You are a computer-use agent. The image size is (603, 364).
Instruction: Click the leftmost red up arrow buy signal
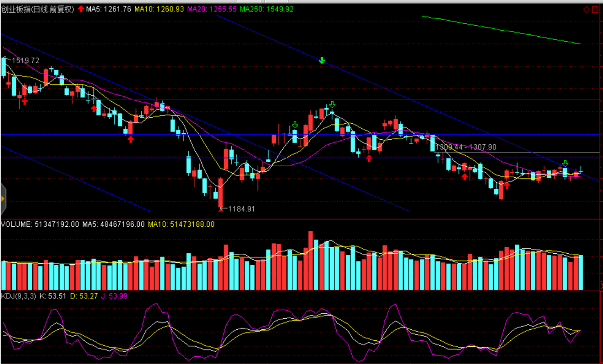25,101
